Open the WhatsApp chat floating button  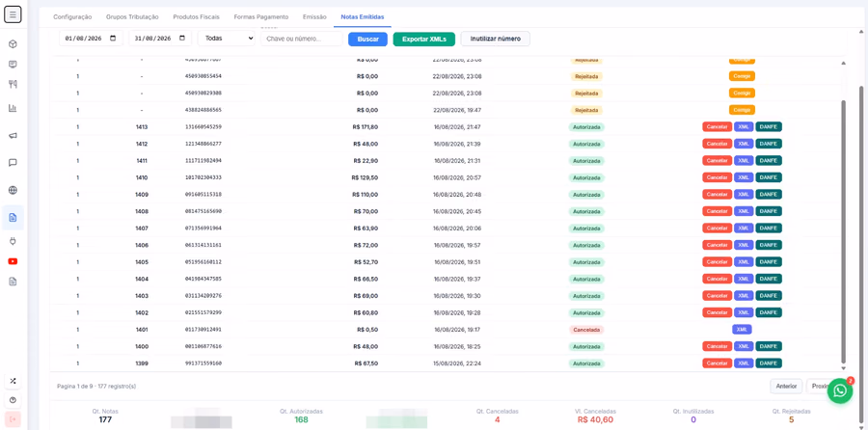click(x=840, y=390)
